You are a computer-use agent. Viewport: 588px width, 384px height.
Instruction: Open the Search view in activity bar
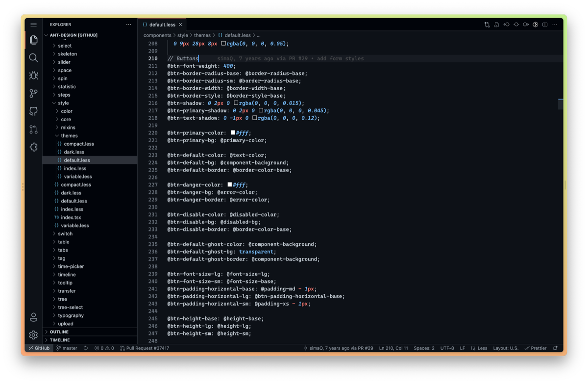pos(33,58)
